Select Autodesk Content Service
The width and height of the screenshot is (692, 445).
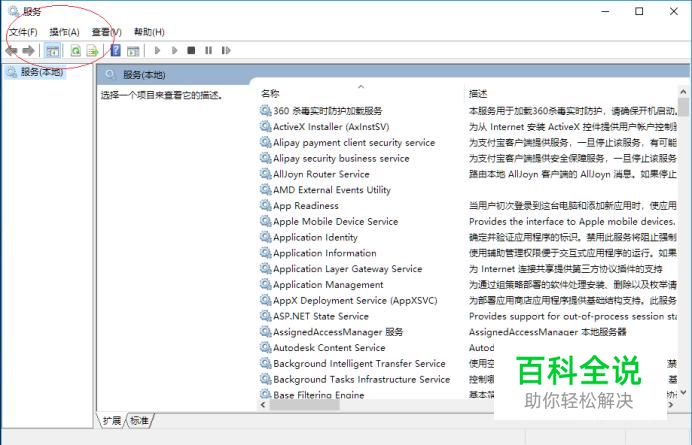point(329,348)
